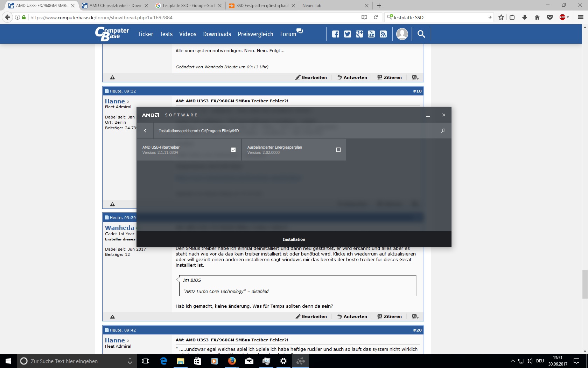Open ComputerBase YouTube icon
Image resolution: width=588 pixels, height=368 pixels.
371,34
